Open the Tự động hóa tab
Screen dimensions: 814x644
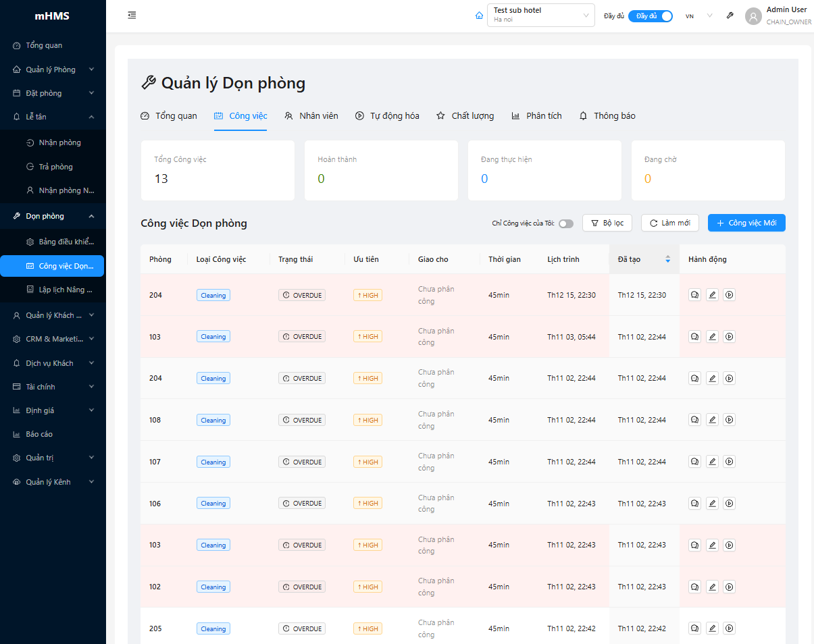pos(387,116)
